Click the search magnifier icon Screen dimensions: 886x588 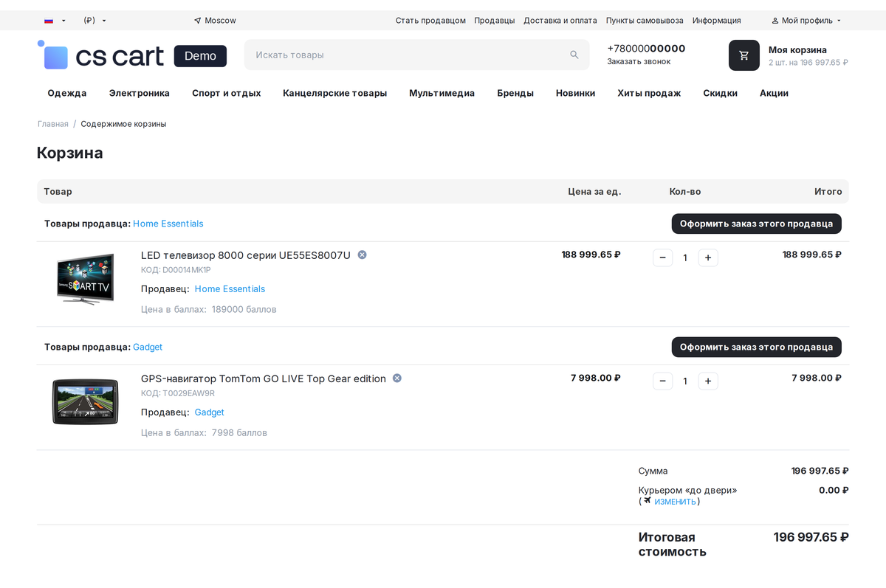(x=574, y=55)
